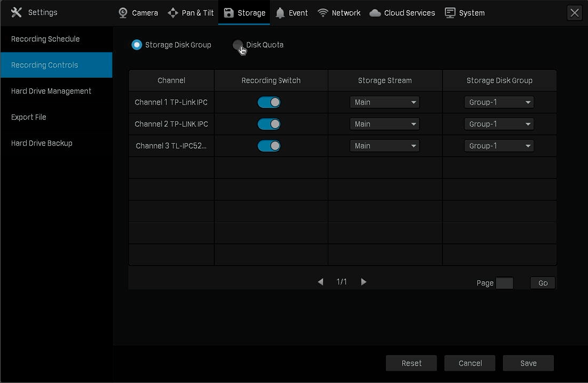Click the Storage Disk Group column header

pos(500,81)
